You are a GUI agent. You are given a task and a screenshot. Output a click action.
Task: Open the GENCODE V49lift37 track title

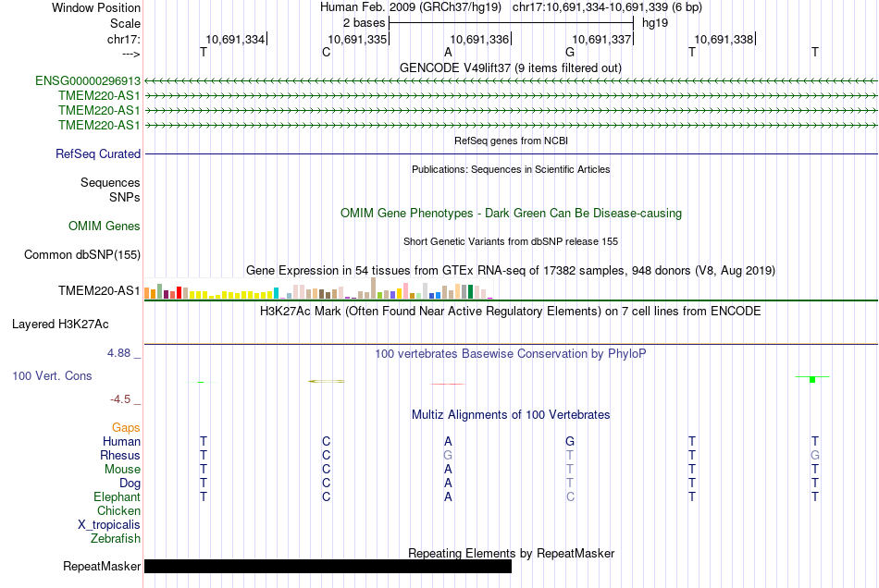pyautogui.click(x=510, y=67)
